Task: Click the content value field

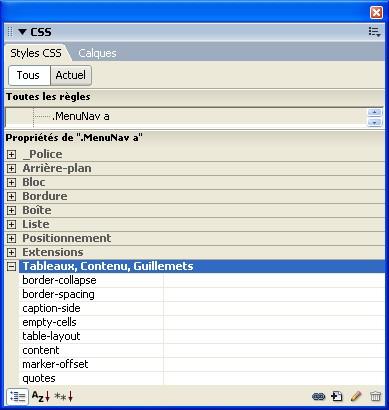Action: tap(274, 350)
